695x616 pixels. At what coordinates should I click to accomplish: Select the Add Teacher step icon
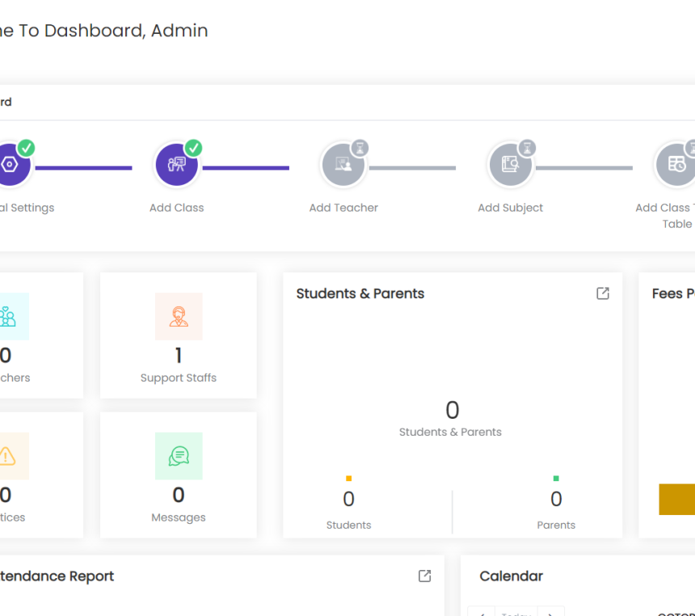click(x=343, y=165)
